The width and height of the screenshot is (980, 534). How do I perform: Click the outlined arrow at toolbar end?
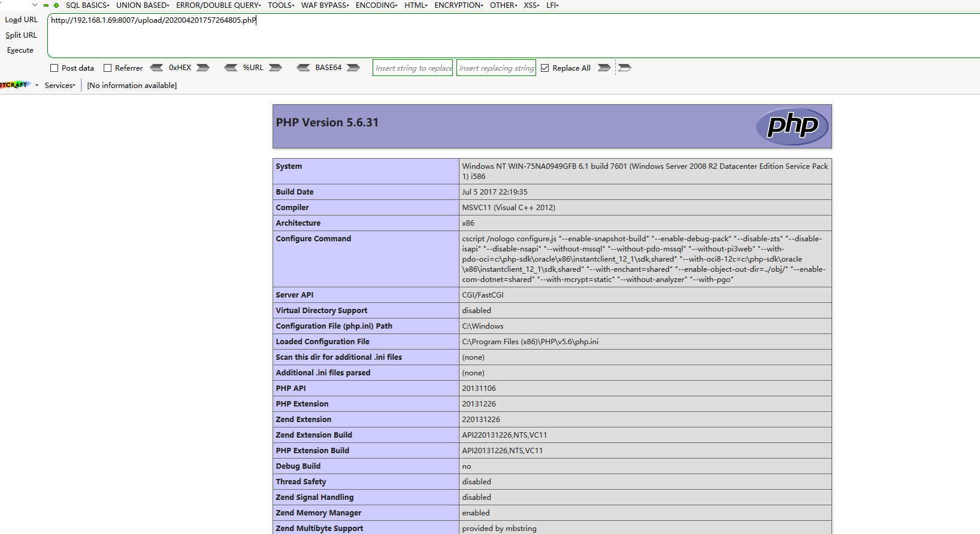point(625,68)
